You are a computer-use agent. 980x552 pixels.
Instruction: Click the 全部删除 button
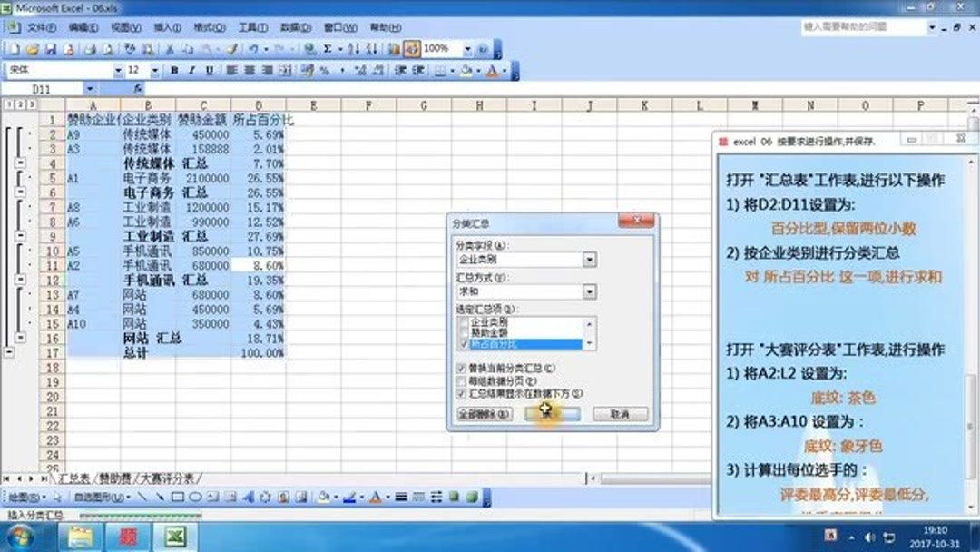[485, 413]
